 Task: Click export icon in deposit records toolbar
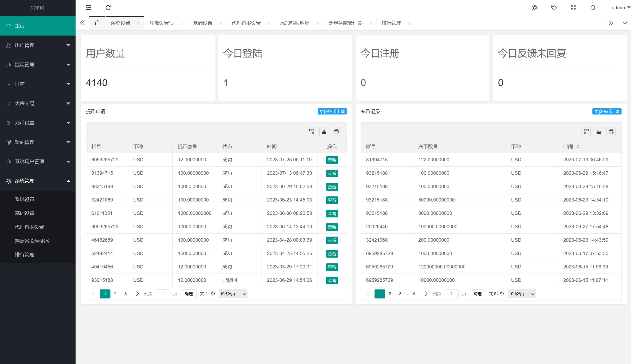598,132
